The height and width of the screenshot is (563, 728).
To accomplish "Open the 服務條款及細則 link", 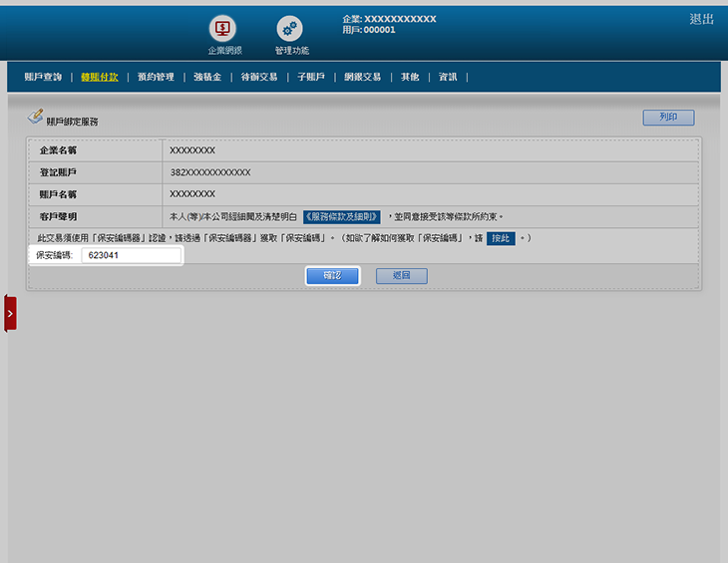I will [342, 216].
